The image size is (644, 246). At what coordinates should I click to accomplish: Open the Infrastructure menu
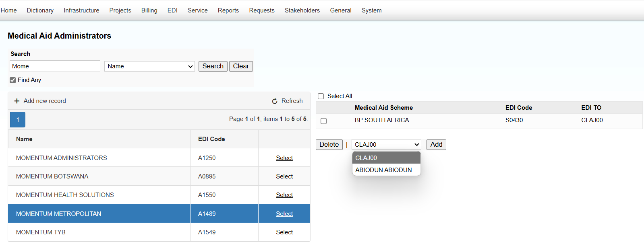pyautogui.click(x=81, y=10)
